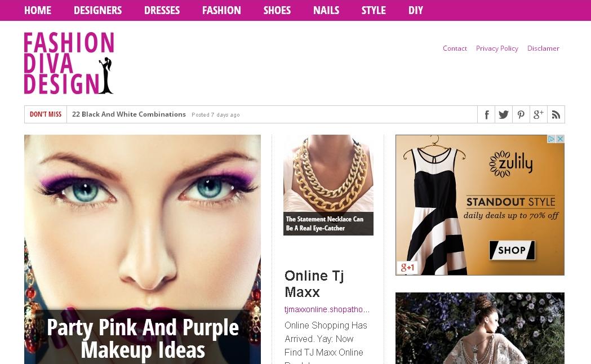Image resolution: width=591 pixels, height=364 pixels.
Task: Open the Statement Necklace article thumbnail
Action: point(328,185)
